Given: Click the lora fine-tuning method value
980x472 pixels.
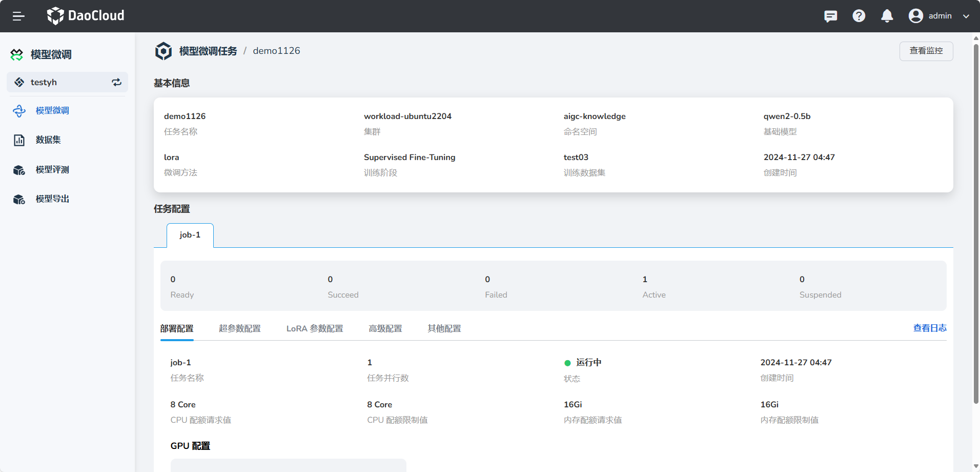Looking at the screenshot, I should coord(172,158).
